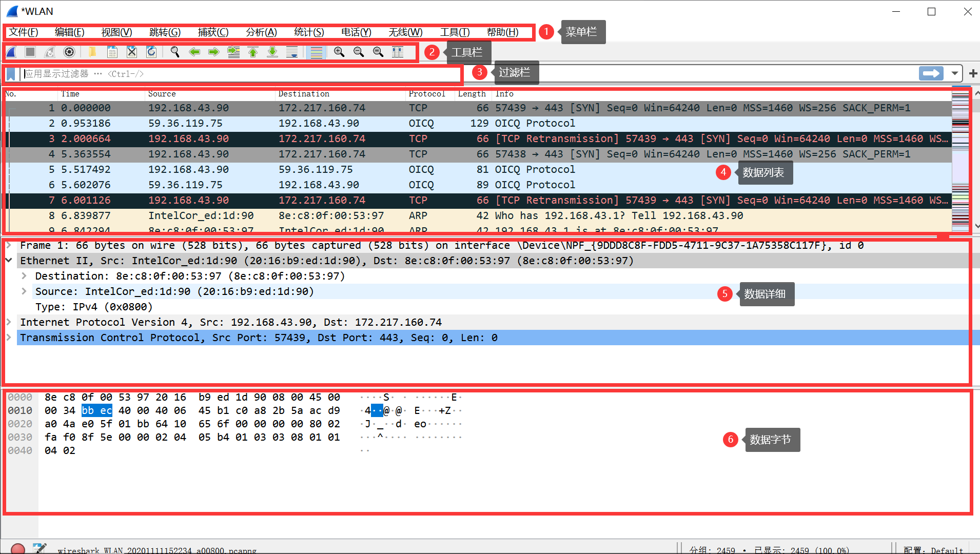Screen dimensions: 980x554
Task: Open the 文件(F) menu
Action: point(24,32)
